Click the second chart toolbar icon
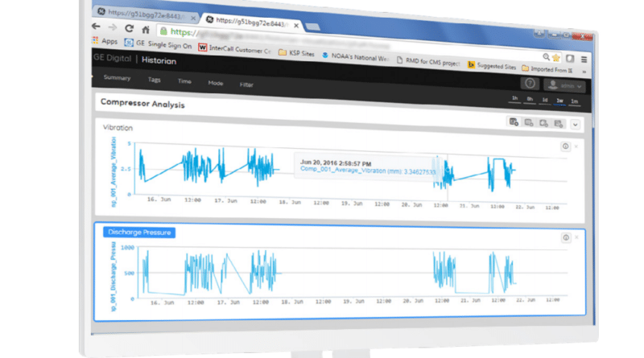The image size is (644, 358). (528, 123)
